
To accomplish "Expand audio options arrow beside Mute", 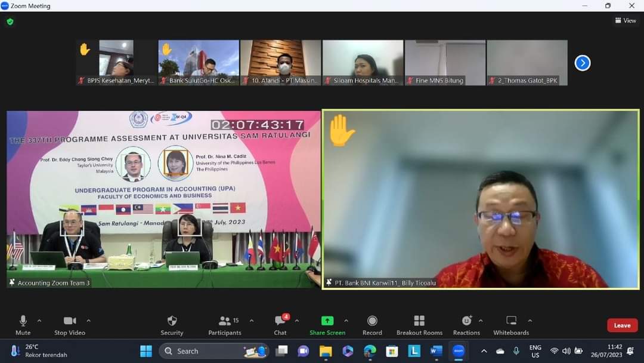I will (x=39, y=321).
